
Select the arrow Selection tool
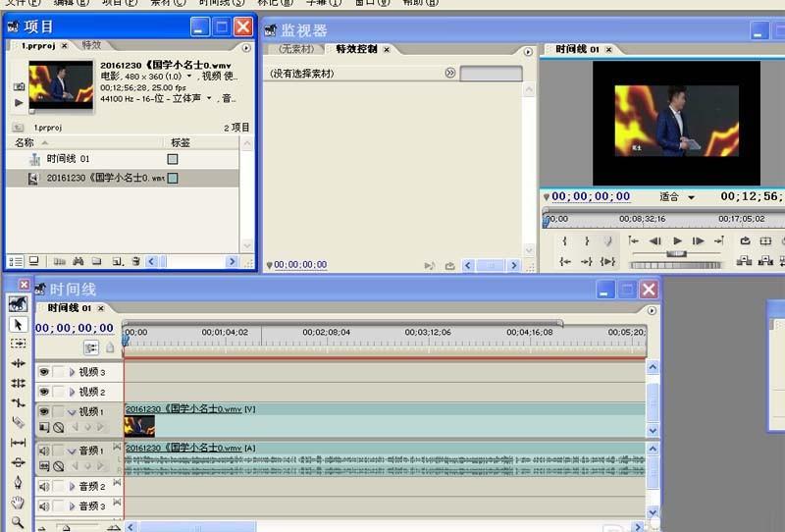[x=18, y=324]
